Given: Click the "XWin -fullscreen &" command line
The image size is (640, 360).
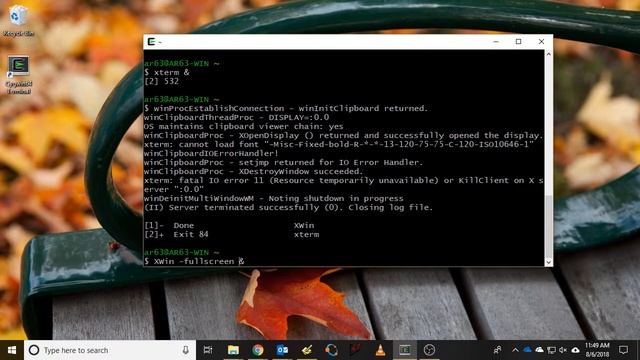Looking at the screenshot, I should (x=194, y=262).
